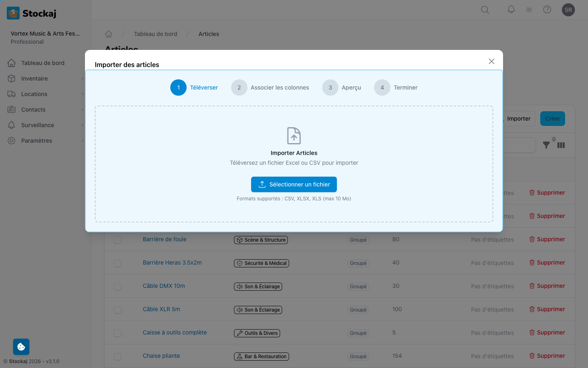Toggle the light/dark theme sun icon

tap(529, 10)
